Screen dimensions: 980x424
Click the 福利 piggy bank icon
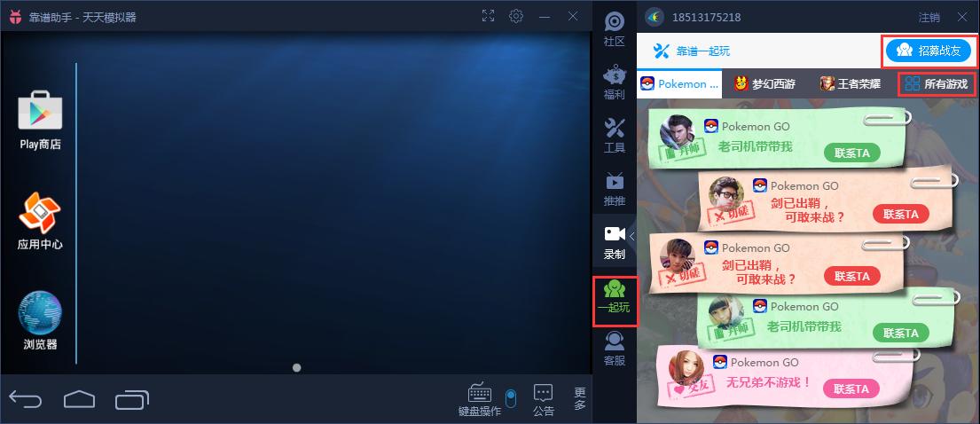point(614,82)
